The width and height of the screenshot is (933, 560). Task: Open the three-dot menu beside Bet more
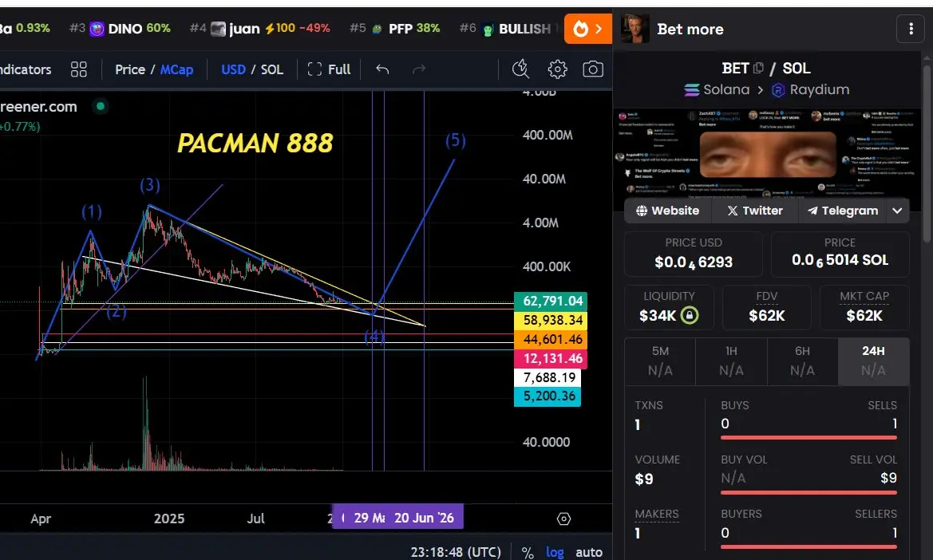(911, 29)
